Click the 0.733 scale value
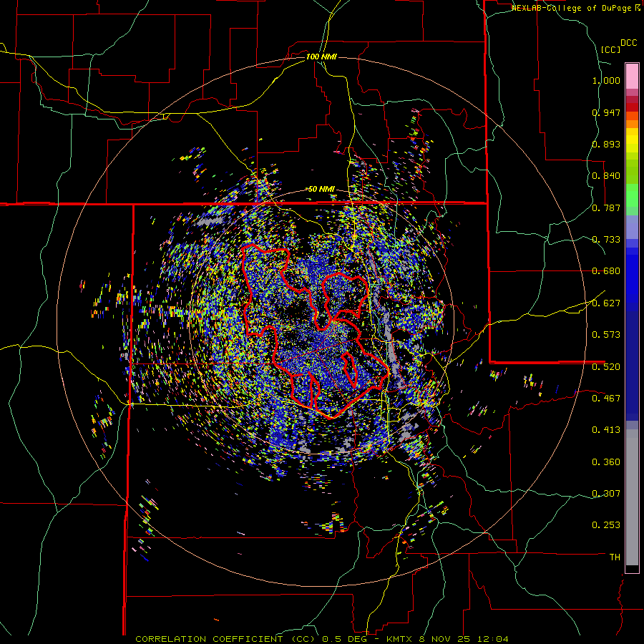 606,240
